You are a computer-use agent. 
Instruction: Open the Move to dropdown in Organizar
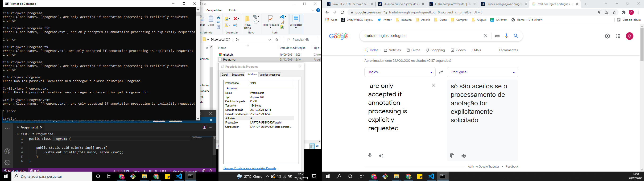[x=227, y=18]
